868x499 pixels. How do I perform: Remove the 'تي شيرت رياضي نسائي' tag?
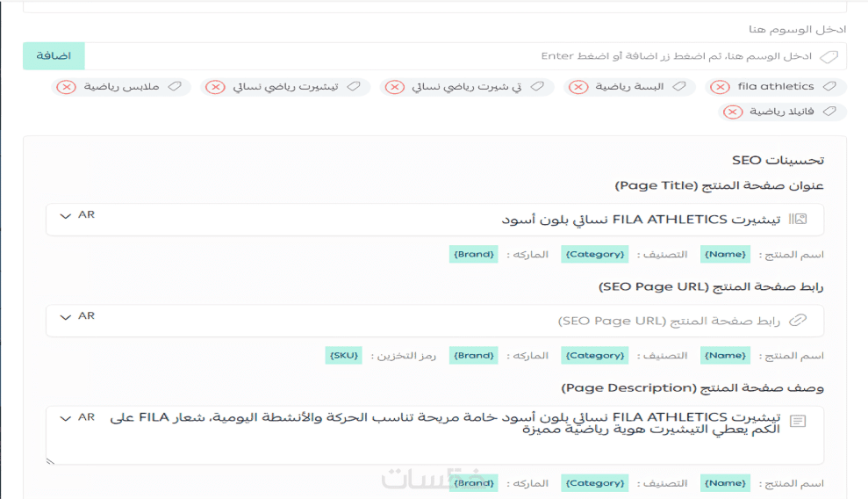pos(395,87)
